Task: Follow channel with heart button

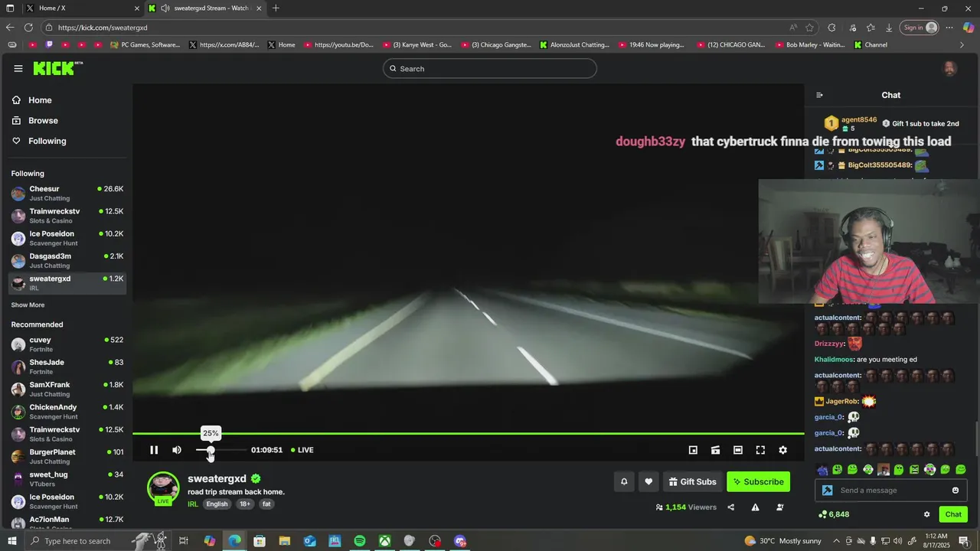Action: [x=648, y=481]
